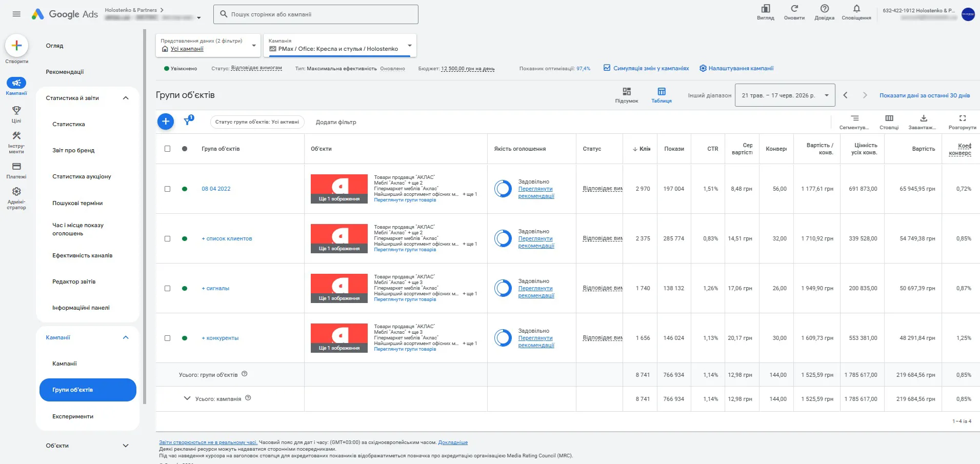Click the status dot of 08 04 2022
The width and height of the screenshot is (980, 464).
[x=185, y=189]
